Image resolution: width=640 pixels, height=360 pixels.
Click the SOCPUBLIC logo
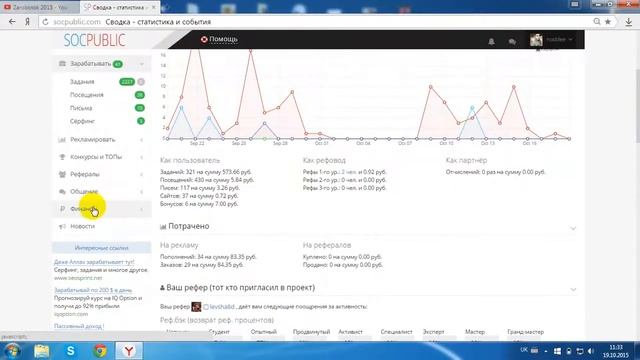(x=94, y=40)
